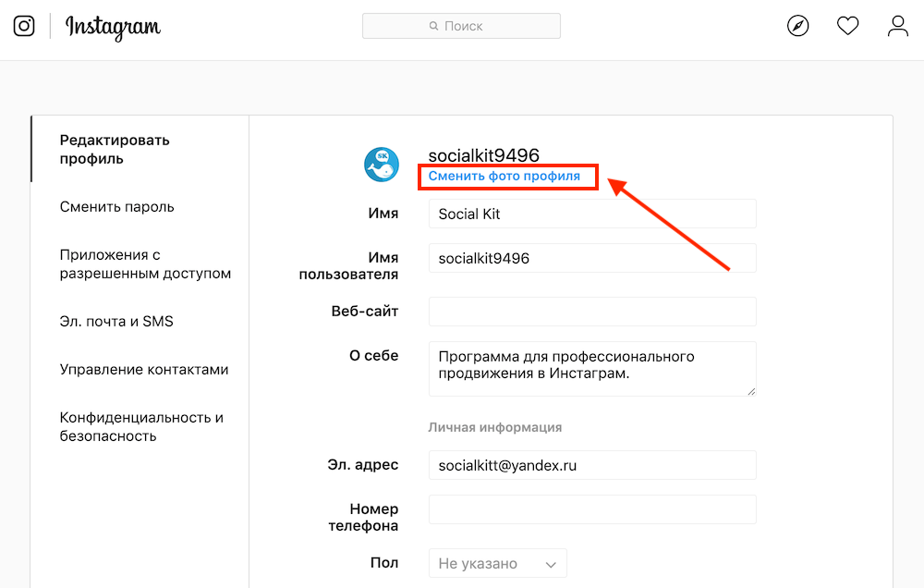924x588 pixels.
Task: Open activity feed via heart icon
Action: pos(847,26)
